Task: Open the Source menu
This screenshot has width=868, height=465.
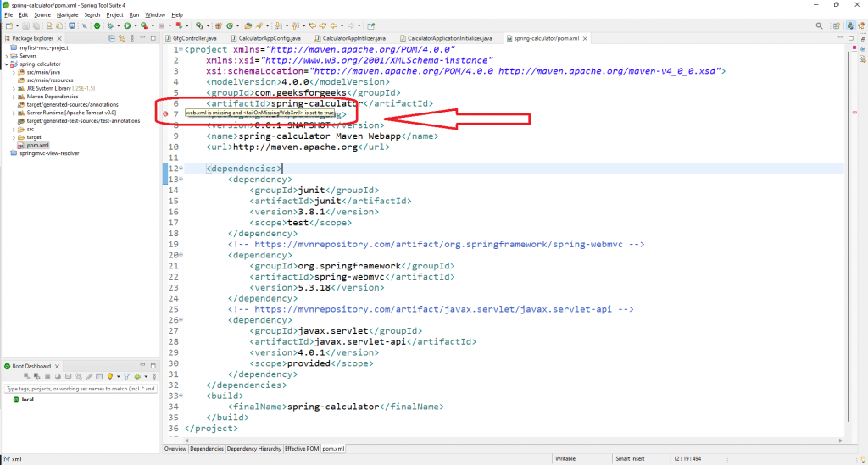Action: point(42,15)
